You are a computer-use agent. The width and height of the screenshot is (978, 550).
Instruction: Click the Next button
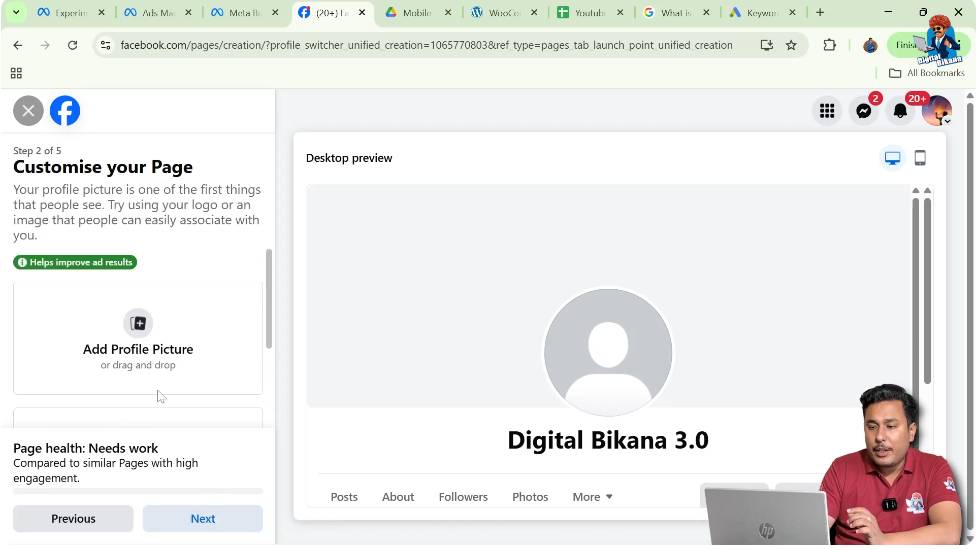[203, 519]
